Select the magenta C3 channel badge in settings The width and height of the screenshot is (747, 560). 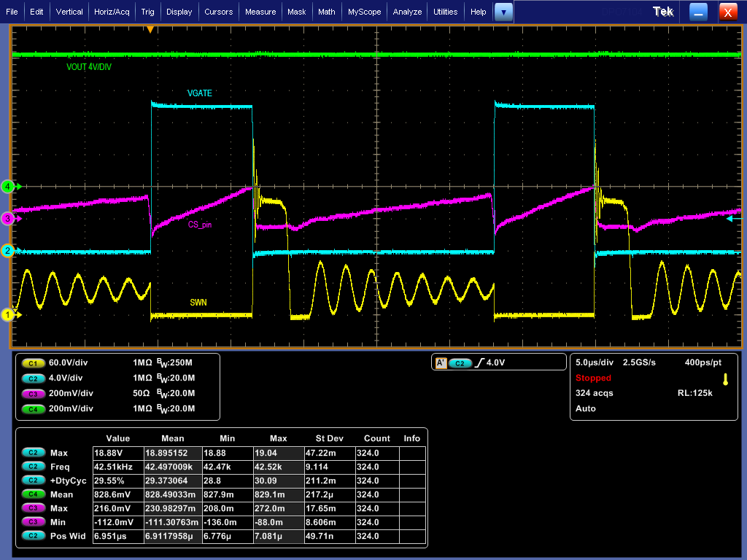coord(33,394)
